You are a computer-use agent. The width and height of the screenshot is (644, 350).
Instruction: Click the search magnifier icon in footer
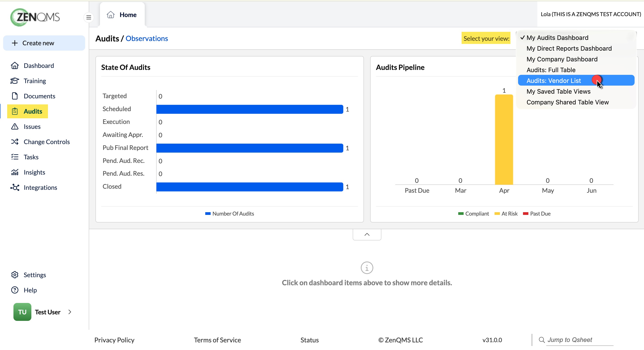coord(542,340)
